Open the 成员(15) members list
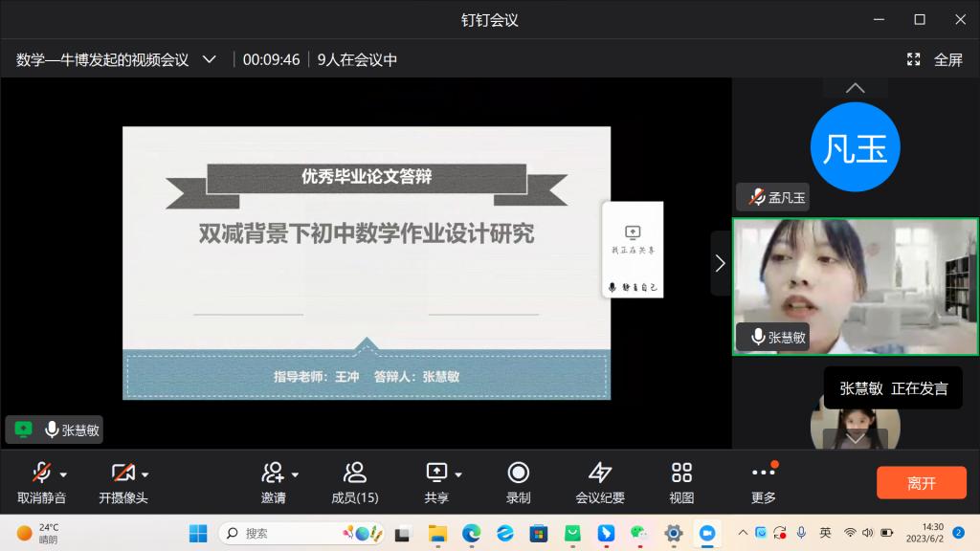980x551 pixels. [354, 474]
